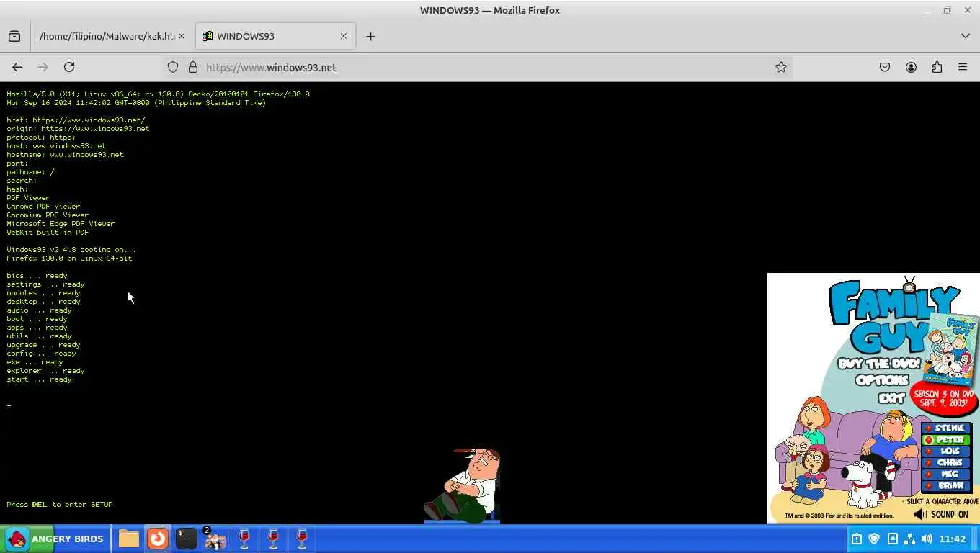This screenshot has width=980, height=553.
Task: Open the second Wine glass taskbar icon
Action: [x=272, y=539]
